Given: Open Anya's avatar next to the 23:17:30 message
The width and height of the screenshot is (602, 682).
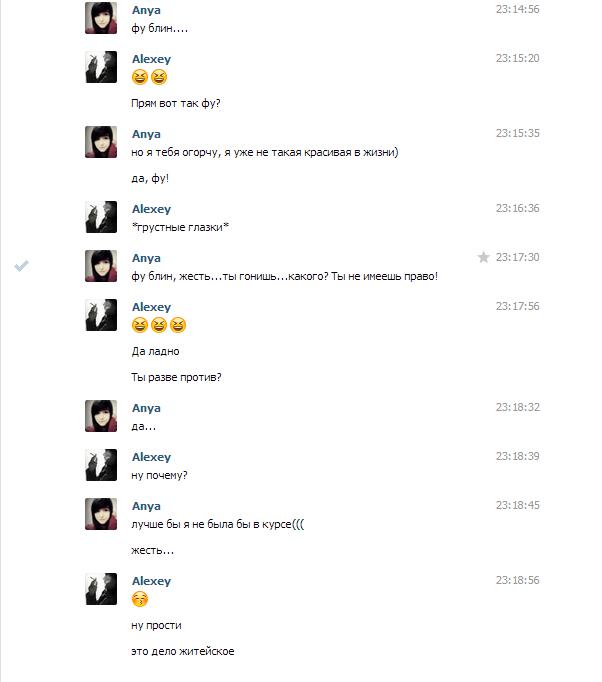Looking at the screenshot, I should coord(101,266).
